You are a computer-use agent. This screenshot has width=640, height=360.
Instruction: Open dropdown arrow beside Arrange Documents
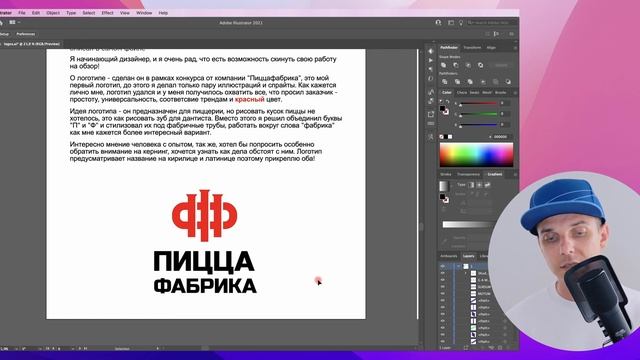19,22
